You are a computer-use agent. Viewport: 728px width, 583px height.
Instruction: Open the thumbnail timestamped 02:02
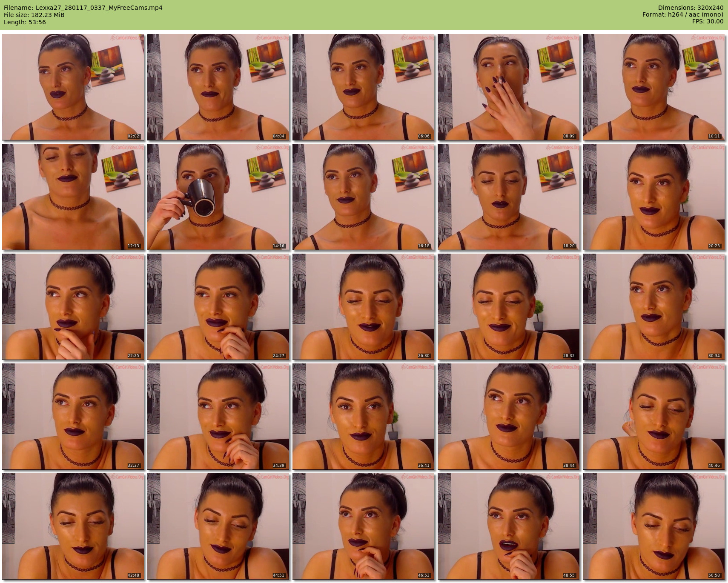[x=73, y=87]
